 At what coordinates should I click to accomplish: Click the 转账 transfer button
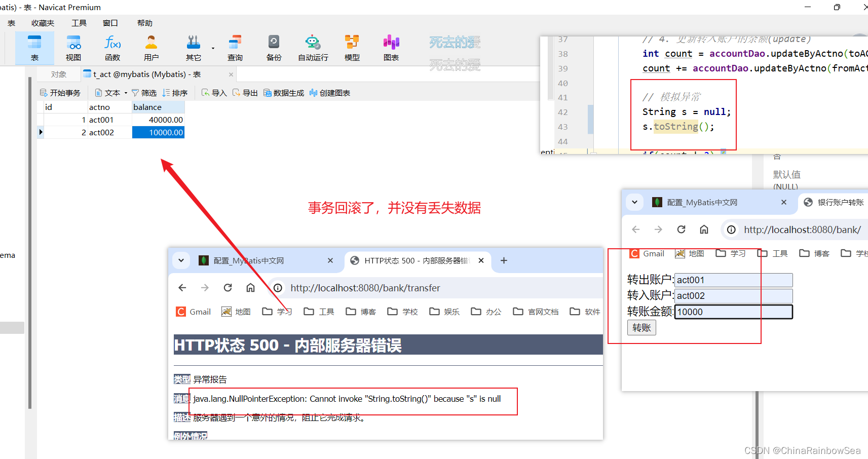641,327
